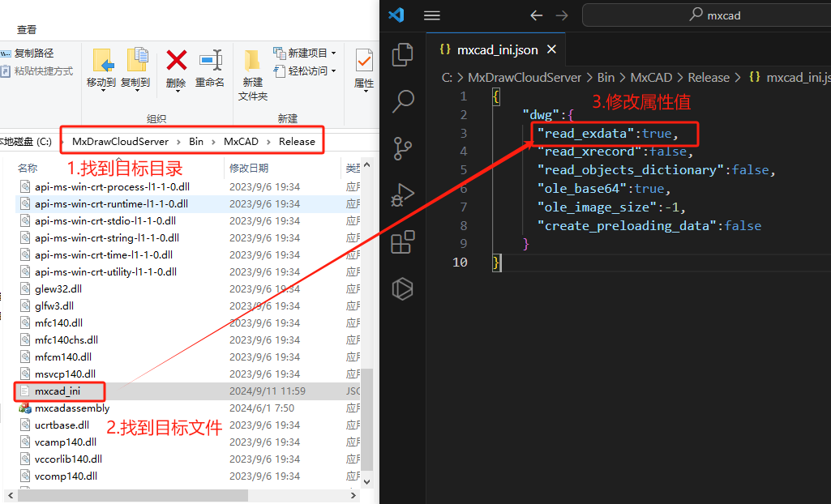
Task: Select the mxcad_ini file
Action: 58,391
